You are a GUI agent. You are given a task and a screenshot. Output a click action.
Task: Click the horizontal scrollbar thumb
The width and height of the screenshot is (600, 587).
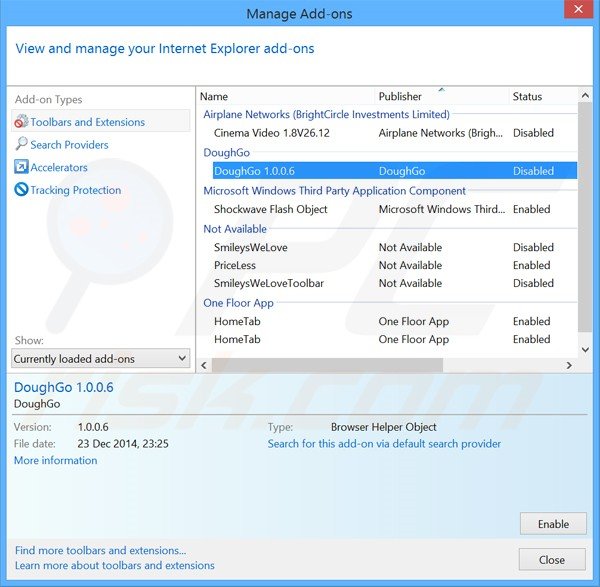(x=328, y=365)
